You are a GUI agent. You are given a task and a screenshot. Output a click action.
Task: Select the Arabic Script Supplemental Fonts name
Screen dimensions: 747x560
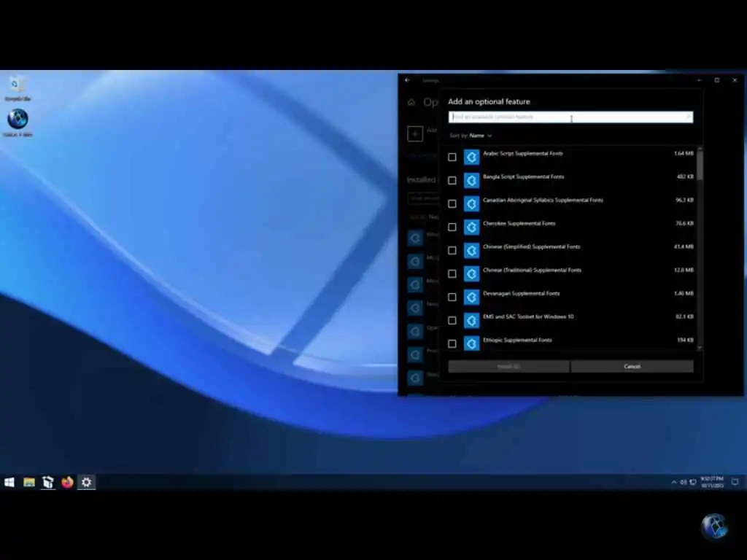coord(522,153)
